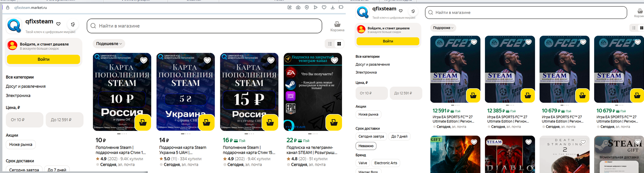Click the 5.0 (11) rating of the Ukraine card
Image resolution: width=644 pixels, height=173 pixels.
pos(168,159)
